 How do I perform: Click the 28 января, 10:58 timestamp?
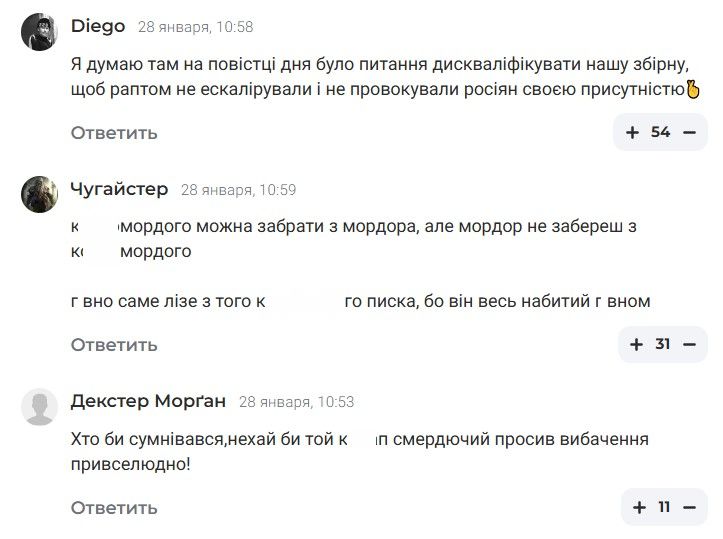(195, 27)
